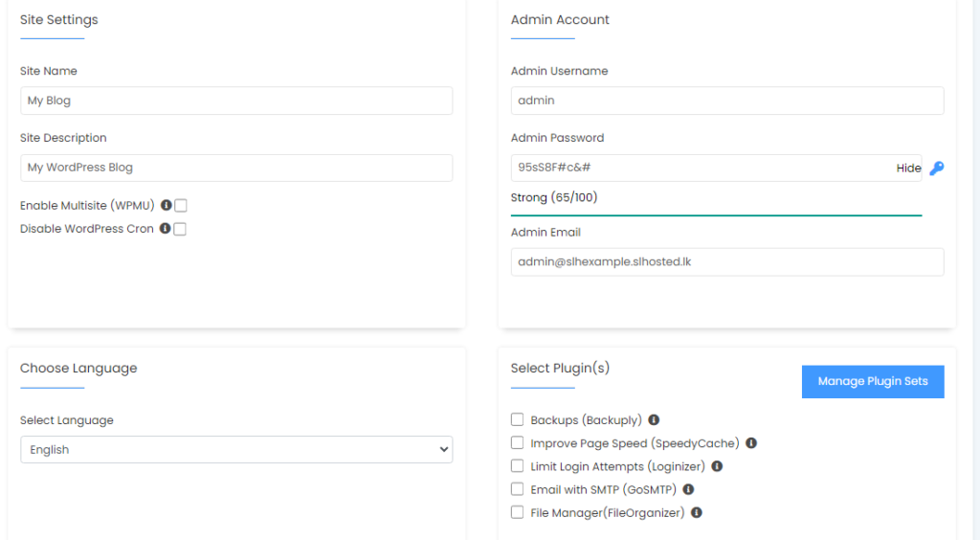Click info icon beside Improve Page Speed
Viewport: 980px width, 540px height.
[751, 443]
